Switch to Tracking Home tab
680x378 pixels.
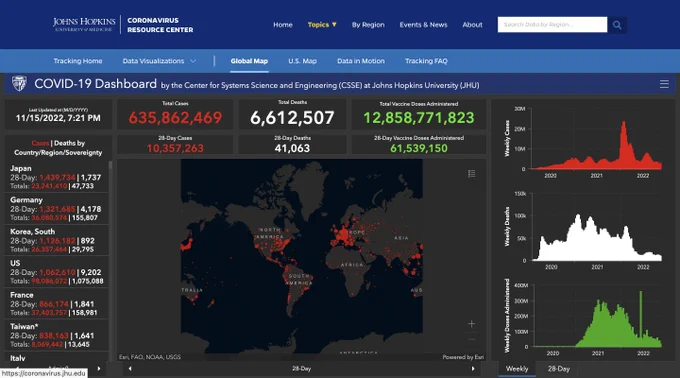click(78, 61)
